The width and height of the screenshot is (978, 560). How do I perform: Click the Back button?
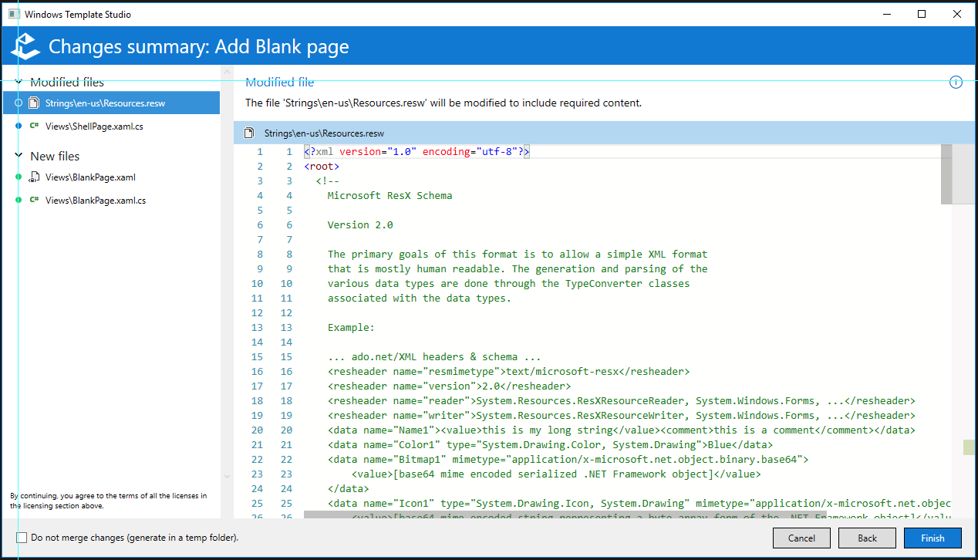(867, 538)
